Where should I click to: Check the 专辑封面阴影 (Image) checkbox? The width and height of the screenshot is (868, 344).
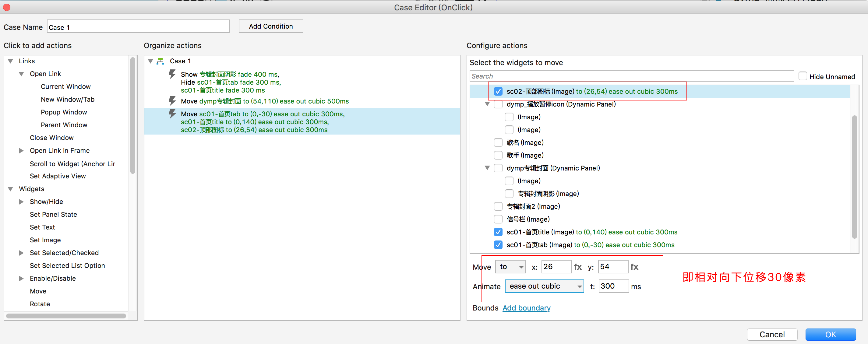(509, 194)
